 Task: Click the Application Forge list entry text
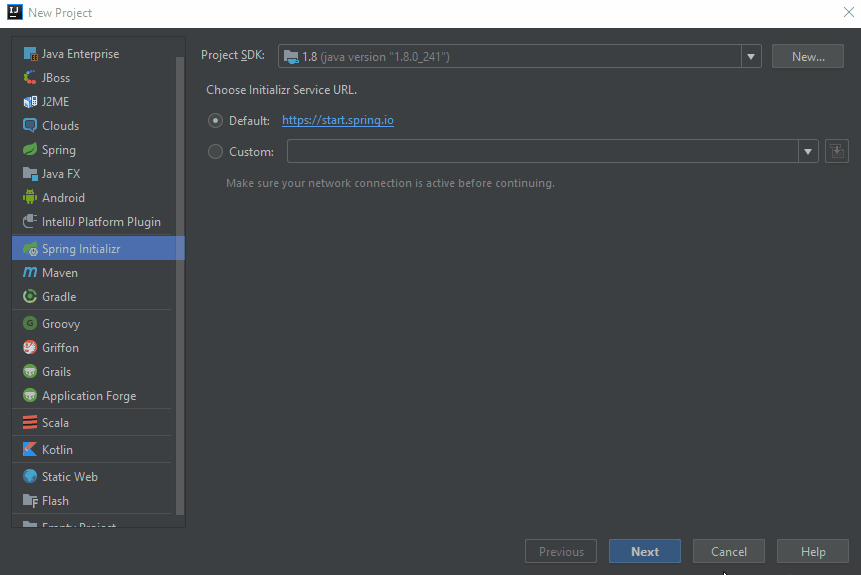(x=89, y=396)
